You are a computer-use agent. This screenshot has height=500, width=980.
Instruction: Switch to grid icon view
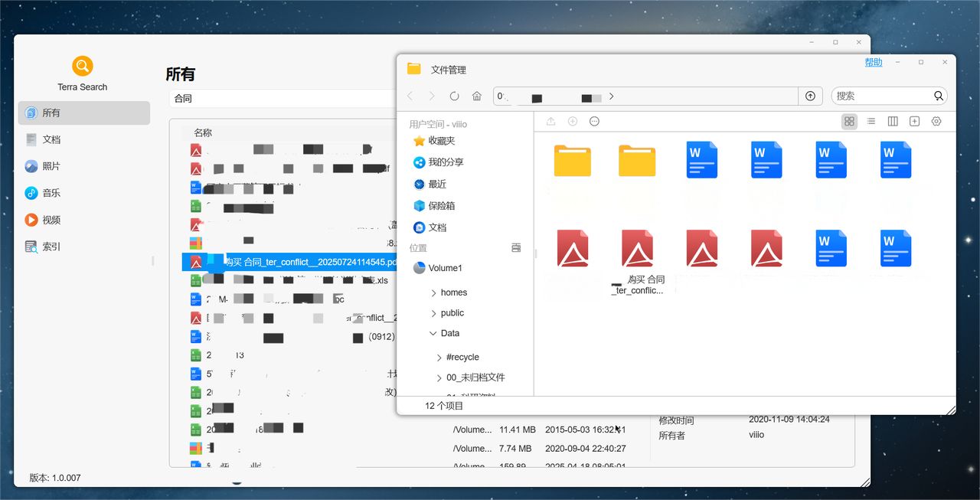pos(849,122)
